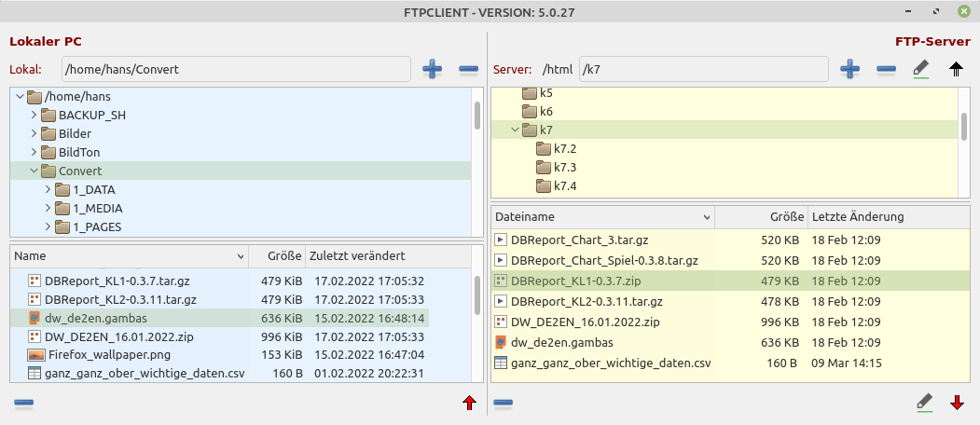Collapse the Convert folder in local tree
Viewport: 980px width, 425px height.
35,171
